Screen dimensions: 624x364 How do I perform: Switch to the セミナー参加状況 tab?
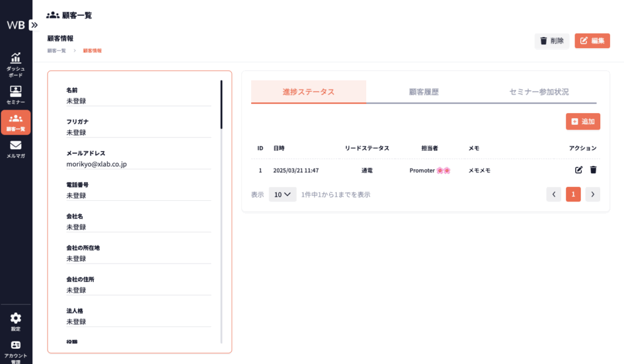pyautogui.click(x=539, y=92)
